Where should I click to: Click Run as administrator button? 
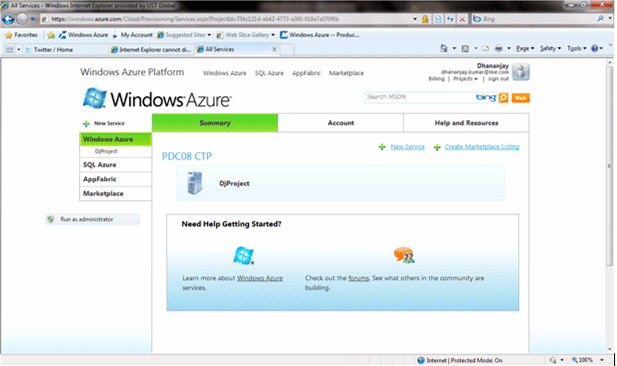coord(92,219)
